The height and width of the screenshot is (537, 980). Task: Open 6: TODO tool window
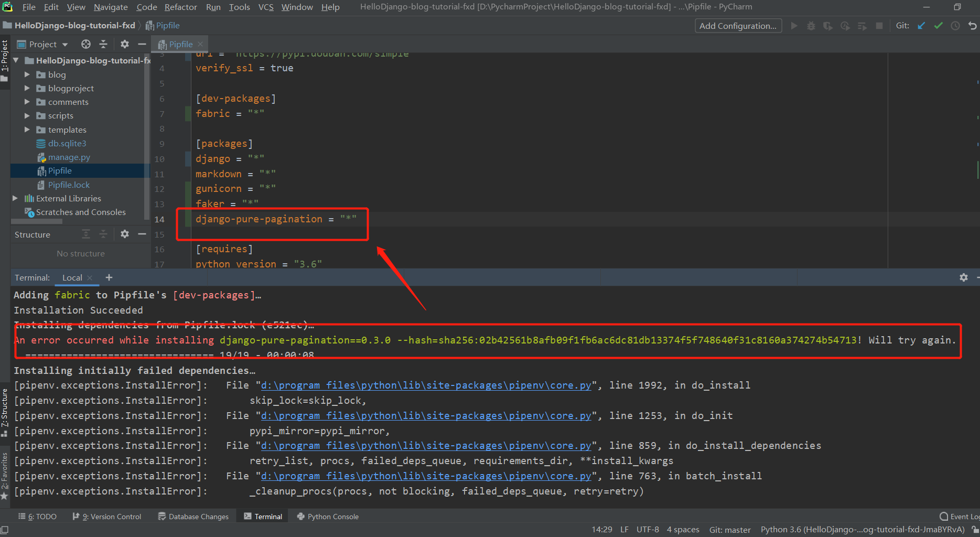37,517
